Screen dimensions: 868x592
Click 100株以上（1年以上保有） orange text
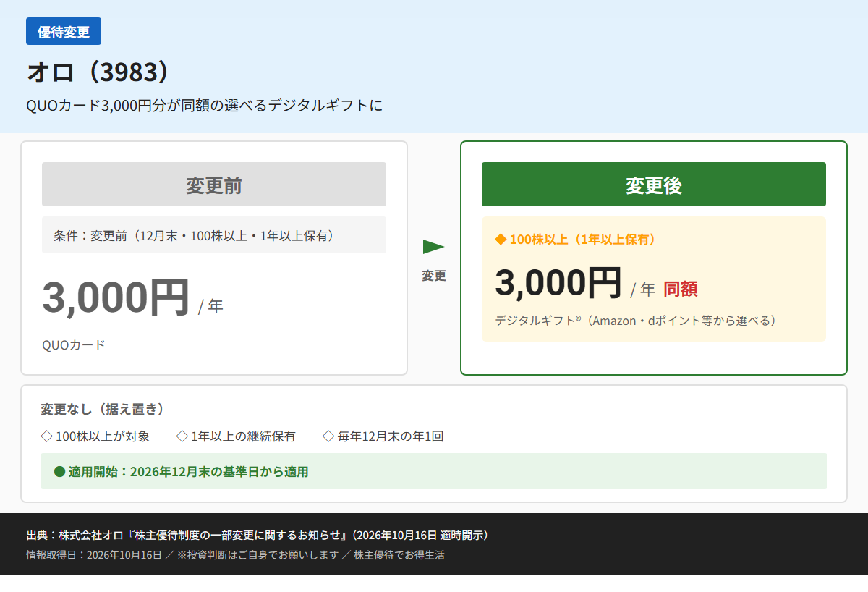[584, 240]
